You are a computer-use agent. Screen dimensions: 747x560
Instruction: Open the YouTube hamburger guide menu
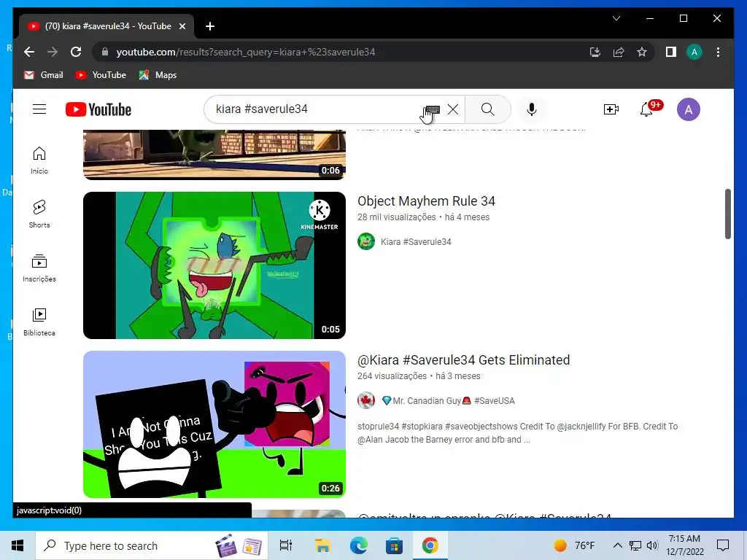[x=39, y=109]
